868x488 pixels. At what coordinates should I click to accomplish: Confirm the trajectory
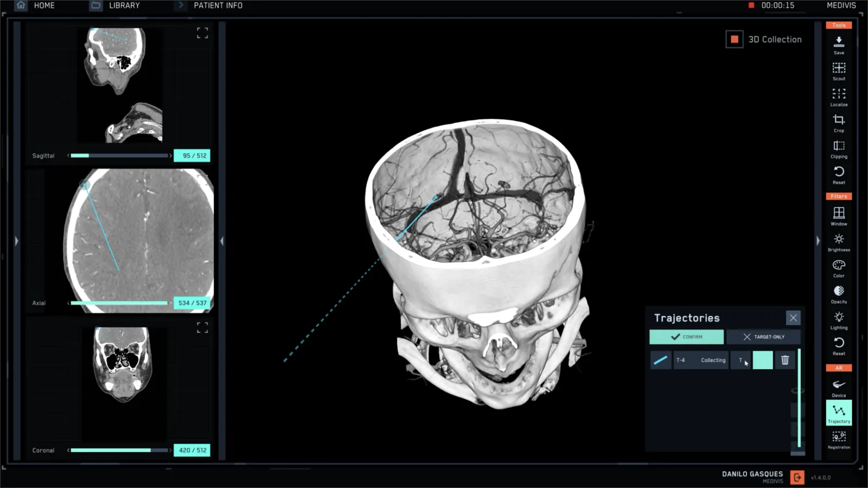686,337
